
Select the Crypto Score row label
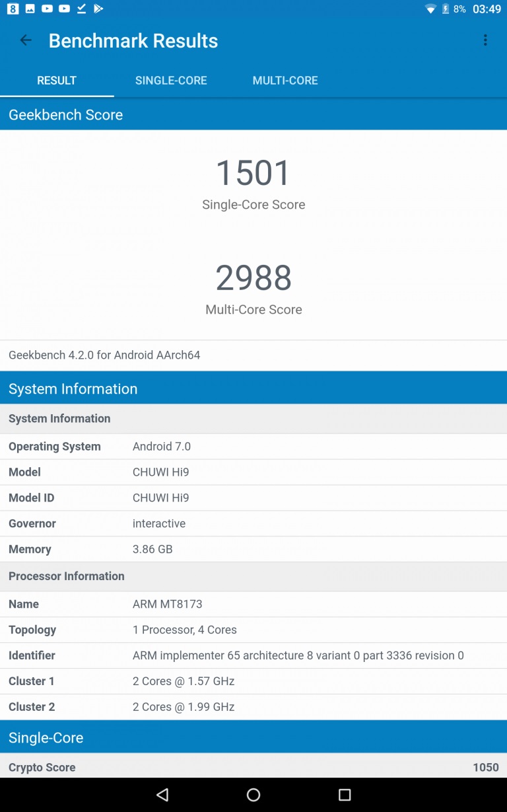point(42,768)
